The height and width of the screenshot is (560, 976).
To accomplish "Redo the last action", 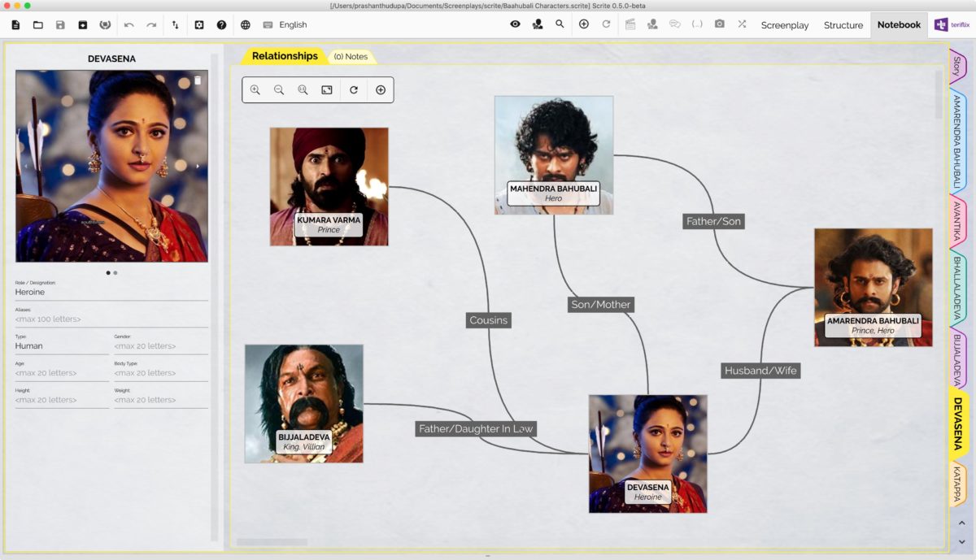I will (151, 24).
